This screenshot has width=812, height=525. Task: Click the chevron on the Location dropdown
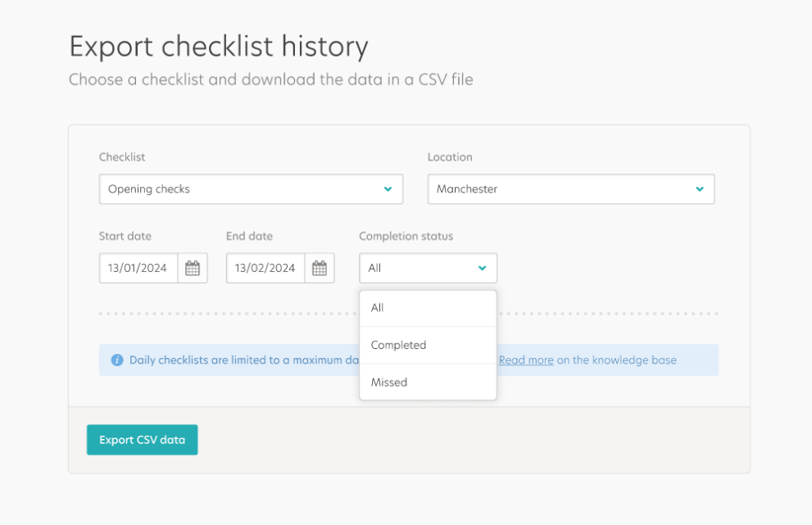click(x=701, y=189)
